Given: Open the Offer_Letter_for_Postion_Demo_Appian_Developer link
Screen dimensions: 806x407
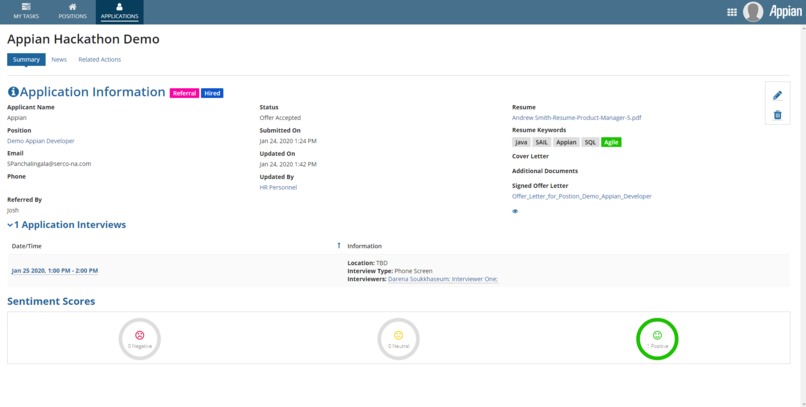Looking at the screenshot, I should pos(582,196).
